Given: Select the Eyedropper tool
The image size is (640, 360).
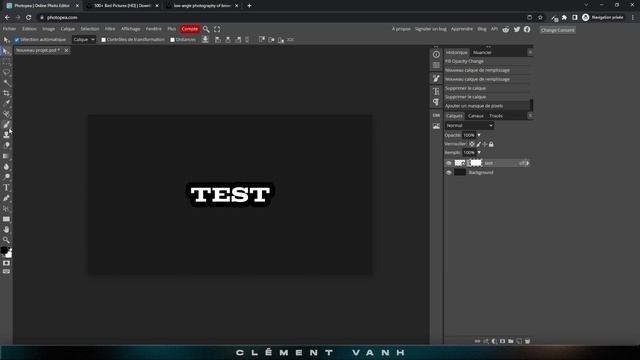Looking at the screenshot, I should [6, 104].
